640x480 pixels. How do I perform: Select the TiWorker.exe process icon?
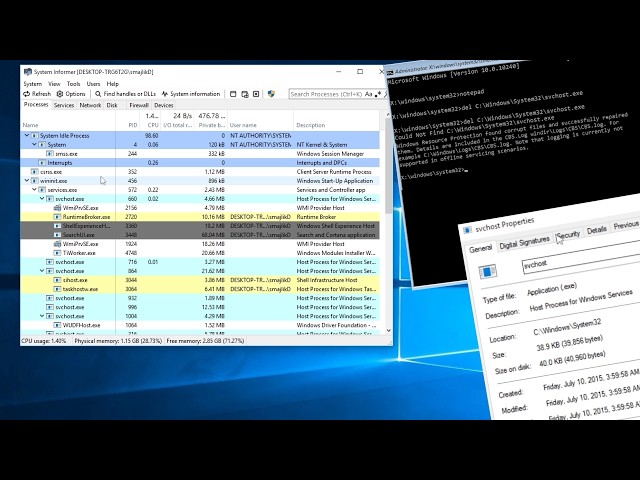(58, 253)
